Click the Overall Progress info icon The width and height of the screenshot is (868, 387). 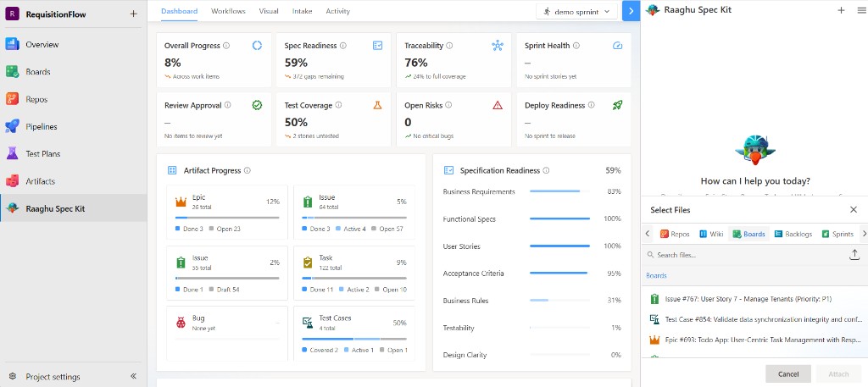coord(226,46)
